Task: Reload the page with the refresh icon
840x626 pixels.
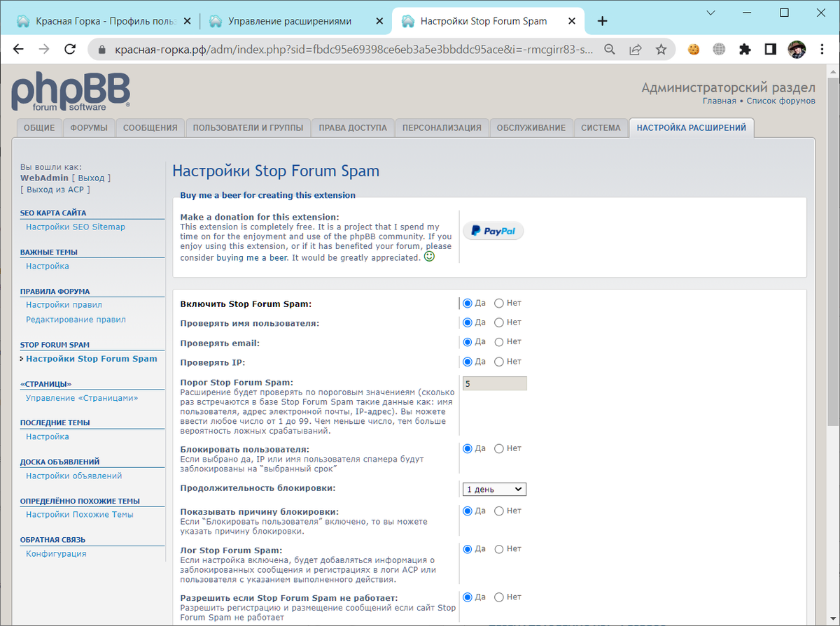Action: point(70,50)
